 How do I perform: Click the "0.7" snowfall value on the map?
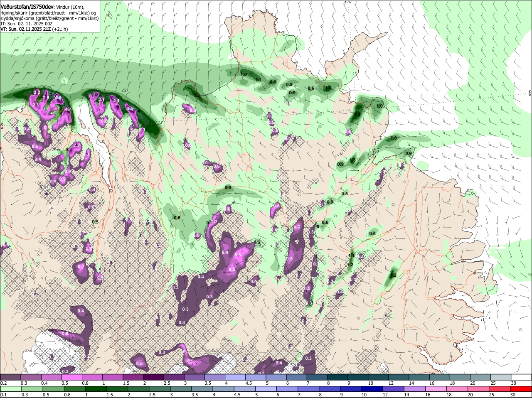coord(81,266)
